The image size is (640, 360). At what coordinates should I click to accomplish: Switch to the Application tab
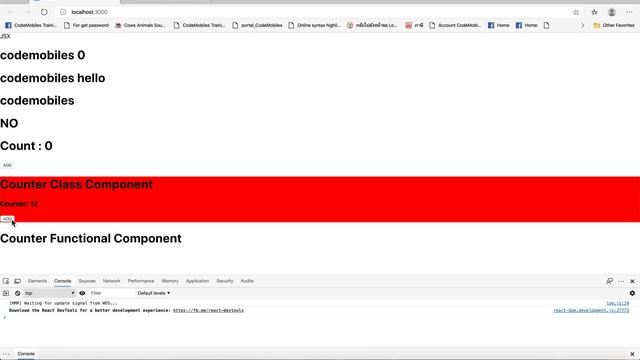197,281
